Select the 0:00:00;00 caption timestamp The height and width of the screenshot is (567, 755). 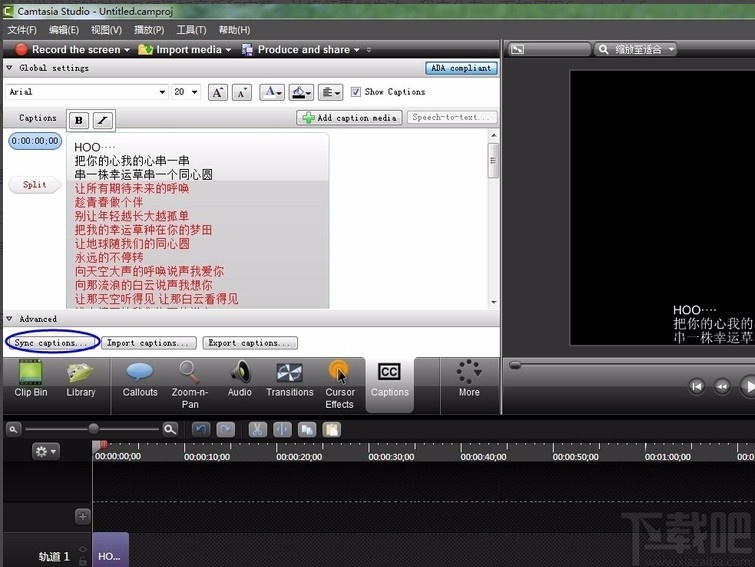[x=35, y=141]
